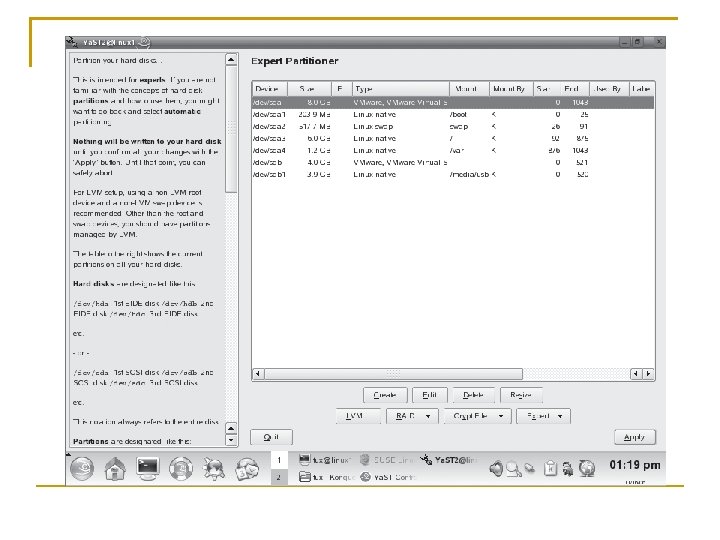The height and width of the screenshot is (540, 720).
Task: Click the Edit partition button
Action: [x=429, y=395]
